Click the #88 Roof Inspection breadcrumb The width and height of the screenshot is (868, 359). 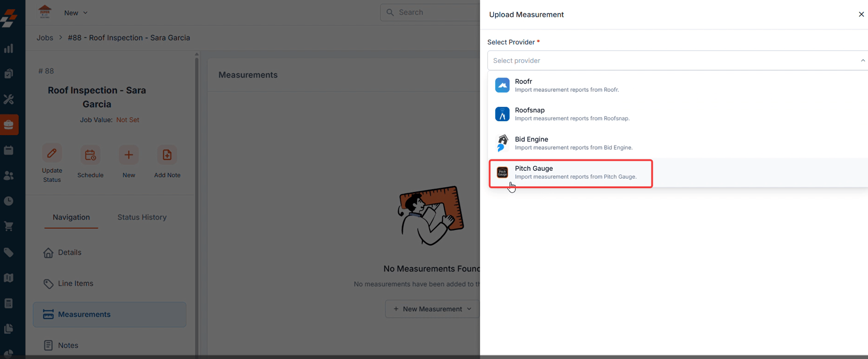pos(129,38)
